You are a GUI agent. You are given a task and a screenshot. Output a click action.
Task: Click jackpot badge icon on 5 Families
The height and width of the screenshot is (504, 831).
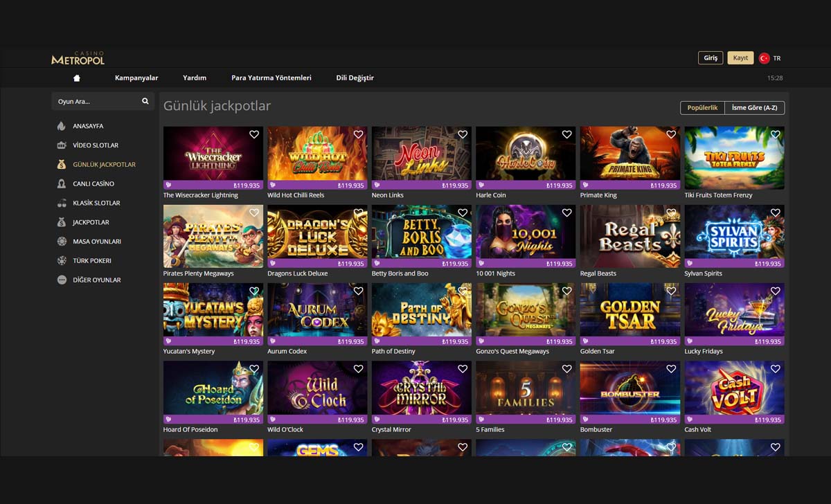click(x=481, y=420)
